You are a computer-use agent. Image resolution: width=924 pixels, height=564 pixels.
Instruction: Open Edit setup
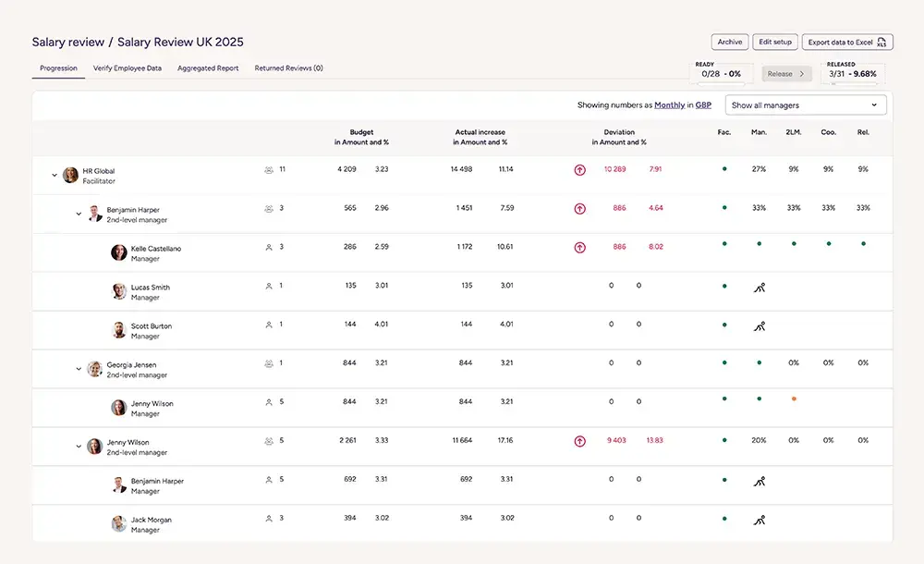[775, 43]
